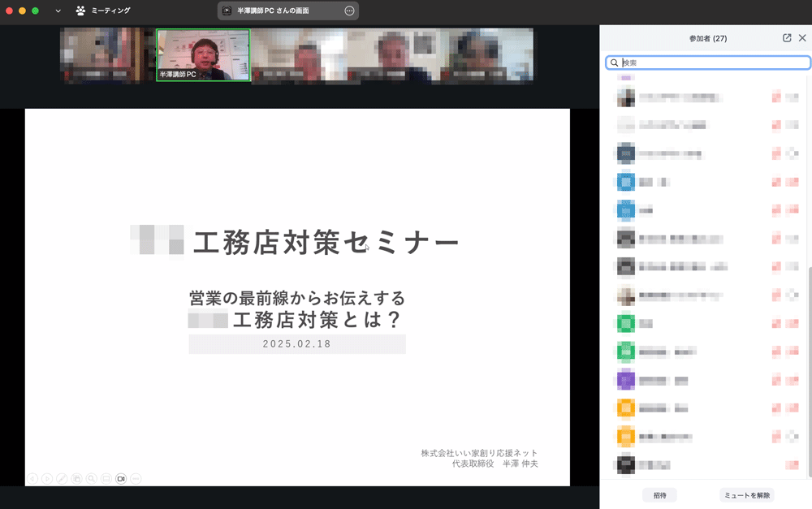Open the slide toolbar's more options ellipsis
The image size is (812, 509).
136,479
